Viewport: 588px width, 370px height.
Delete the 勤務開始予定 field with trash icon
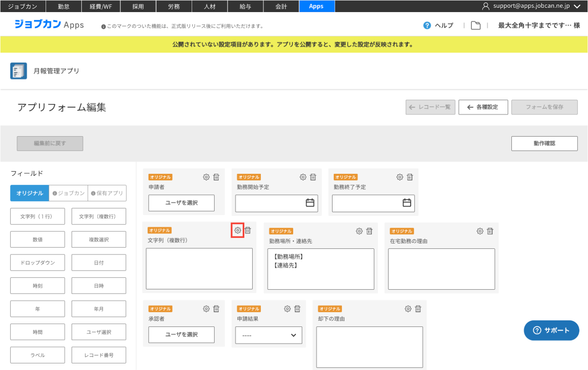[313, 177]
